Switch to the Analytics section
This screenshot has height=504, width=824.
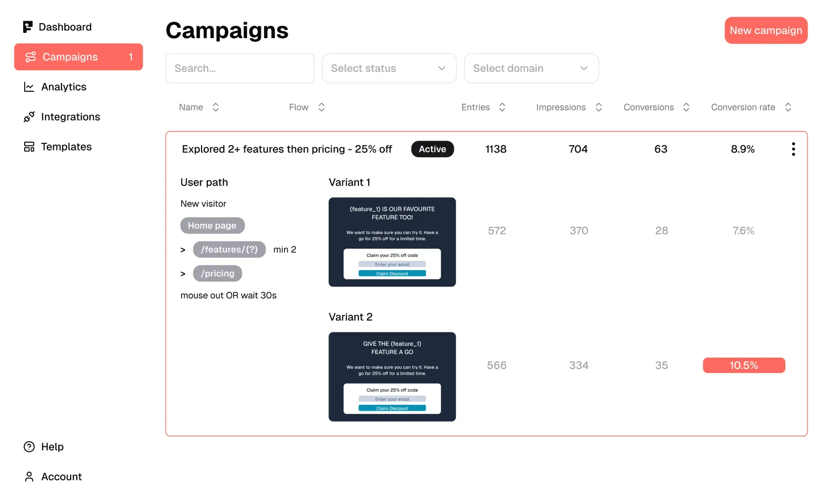pos(64,87)
